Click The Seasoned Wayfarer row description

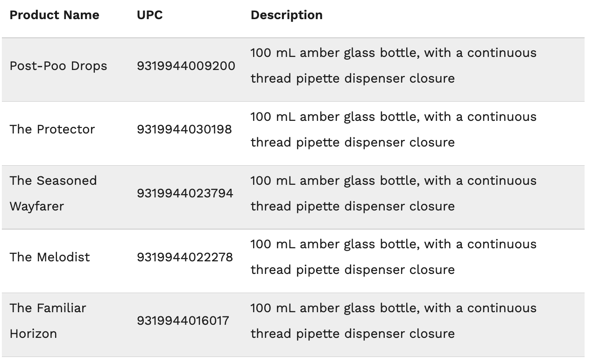tap(394, 193)
